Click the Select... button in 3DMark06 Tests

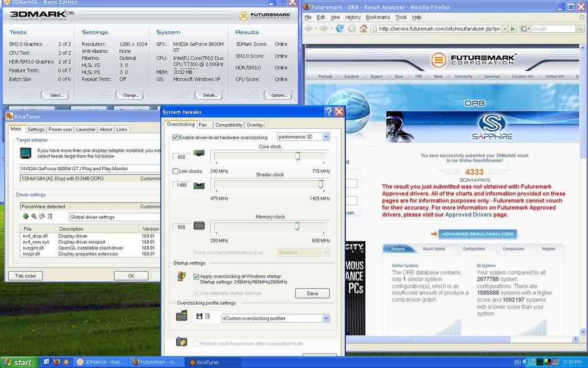[x=57, y=95]
